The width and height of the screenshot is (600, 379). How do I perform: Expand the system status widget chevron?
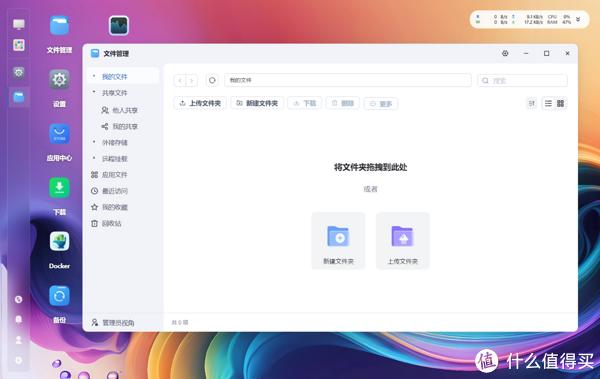(578, 19)
